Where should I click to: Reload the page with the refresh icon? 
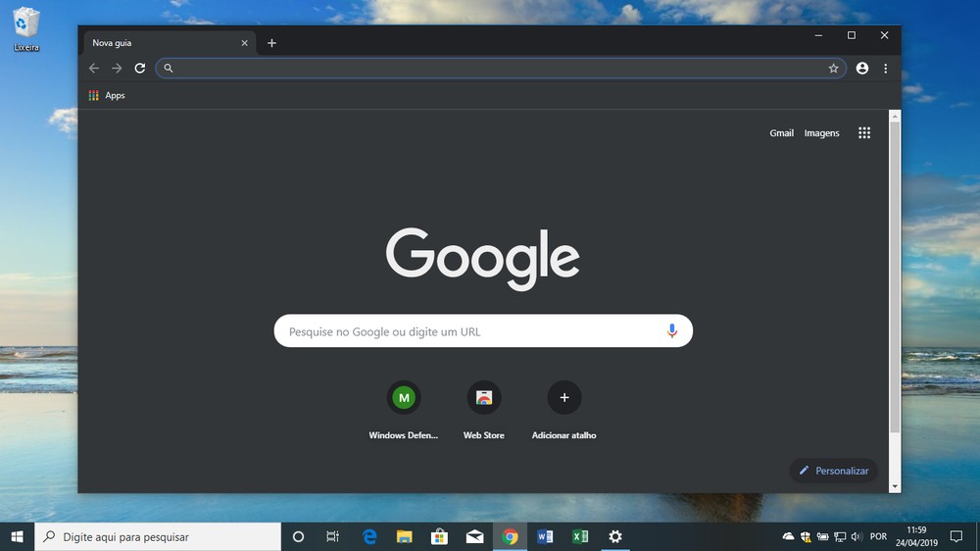[140, 69]
